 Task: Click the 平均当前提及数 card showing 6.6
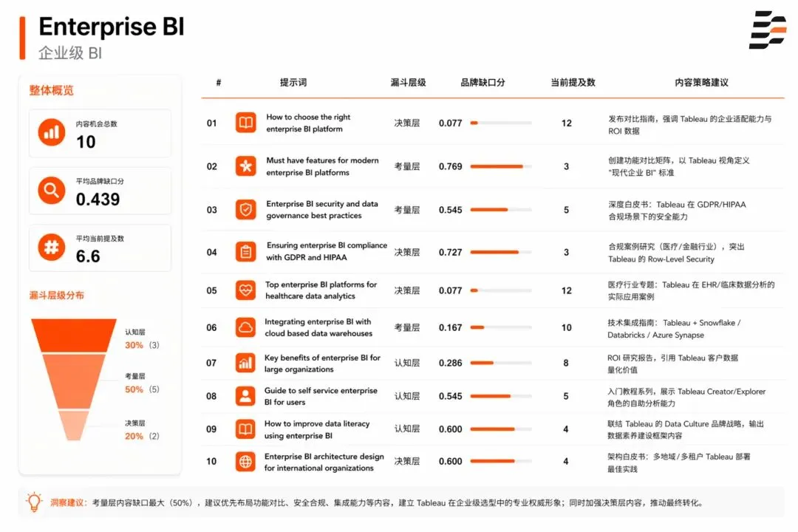[x=100, y=248]
